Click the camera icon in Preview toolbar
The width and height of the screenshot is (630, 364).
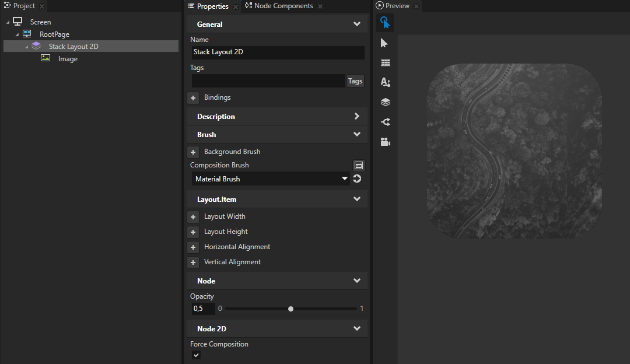(385, 142)
